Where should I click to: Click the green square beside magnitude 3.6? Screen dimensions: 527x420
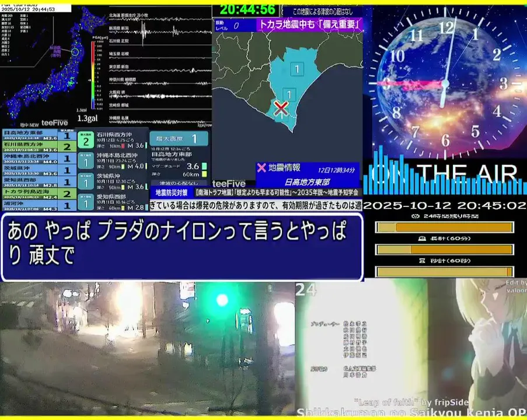[204, 166]
